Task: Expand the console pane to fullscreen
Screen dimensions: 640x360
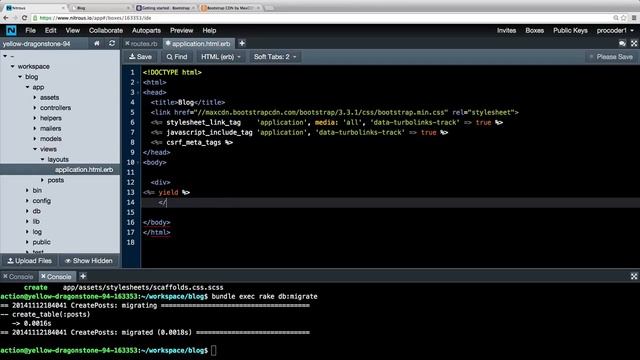Action: click(634, 276)
